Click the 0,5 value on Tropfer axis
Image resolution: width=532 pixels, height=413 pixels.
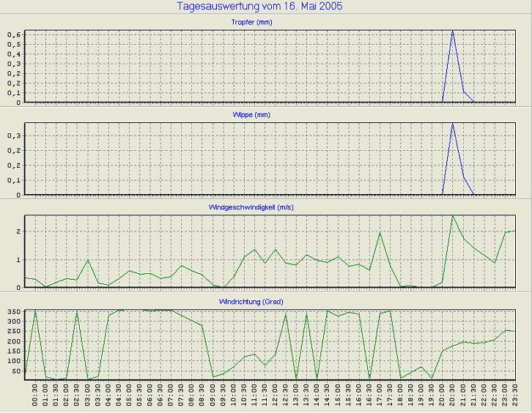pyautogui.click(x=14, y=44)
